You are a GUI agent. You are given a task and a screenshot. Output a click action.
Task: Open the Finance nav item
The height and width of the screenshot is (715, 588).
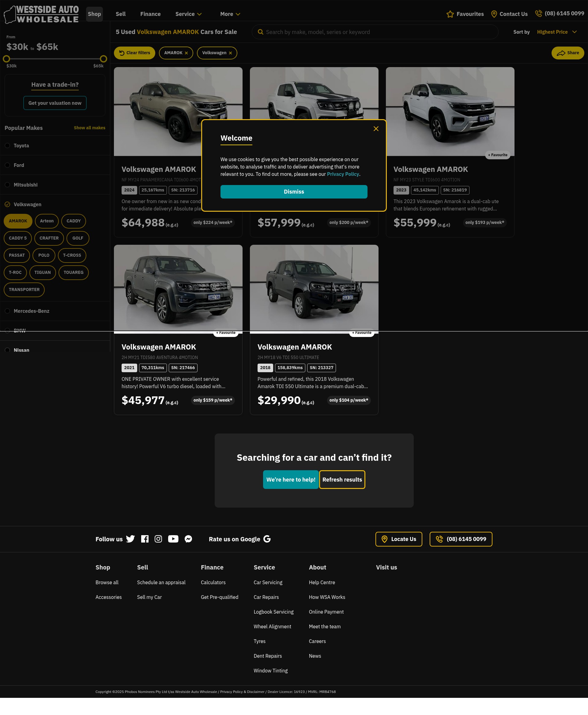coord(150,14)
